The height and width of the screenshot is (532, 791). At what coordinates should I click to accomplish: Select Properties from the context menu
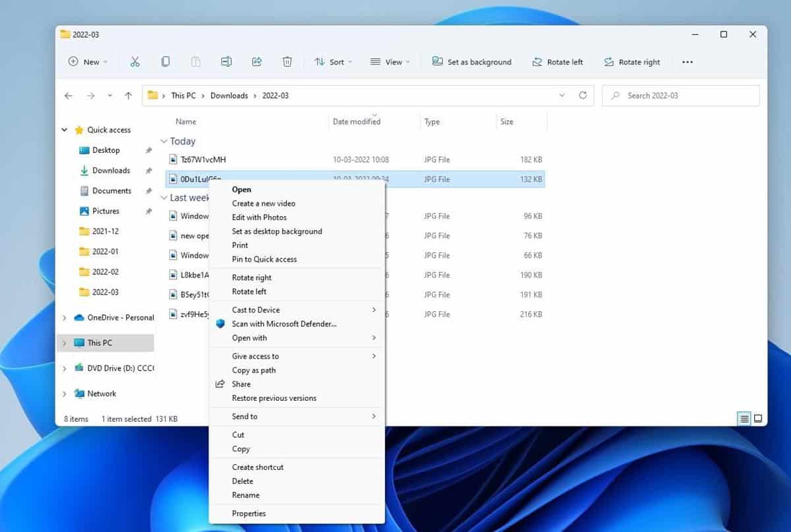[249, 513]
